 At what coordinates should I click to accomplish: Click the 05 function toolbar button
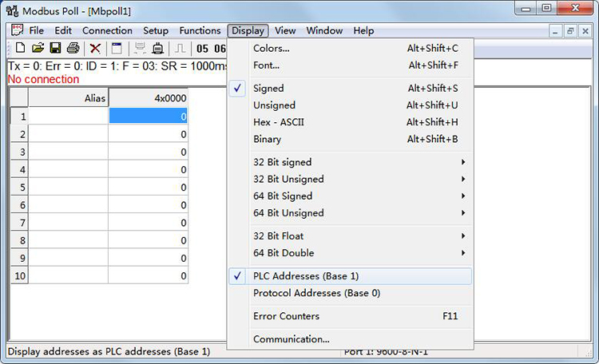tap(203, 49)
